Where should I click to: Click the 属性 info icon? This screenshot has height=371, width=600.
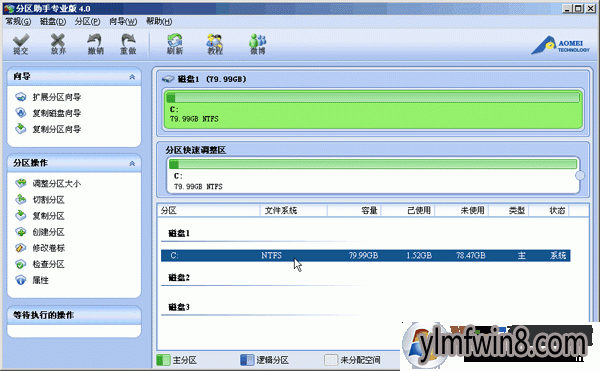click(x=21, y=280)
